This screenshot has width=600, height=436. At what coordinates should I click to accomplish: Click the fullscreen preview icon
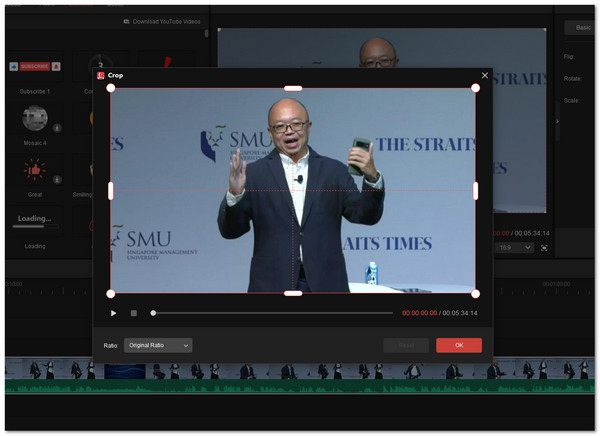coord(544,248)
